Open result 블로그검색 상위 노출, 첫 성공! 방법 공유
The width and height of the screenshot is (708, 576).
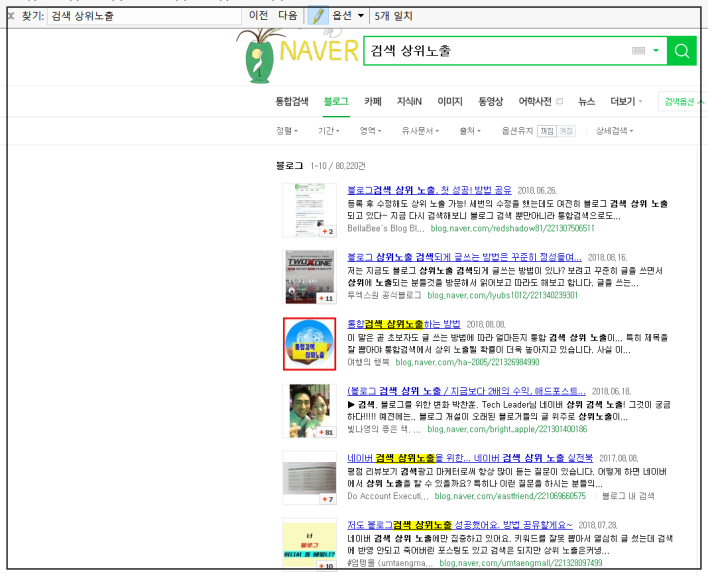pos(429,190)
